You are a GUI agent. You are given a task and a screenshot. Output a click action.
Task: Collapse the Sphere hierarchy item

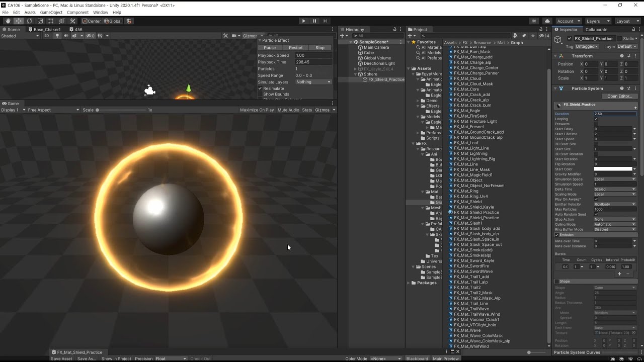355,74
